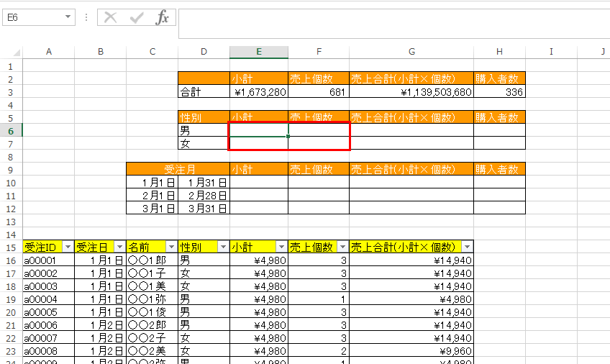Viewport: 610px width, 364px height.
Task: Open the 小計 filter dropdown in table header
Action: [281, 247]
